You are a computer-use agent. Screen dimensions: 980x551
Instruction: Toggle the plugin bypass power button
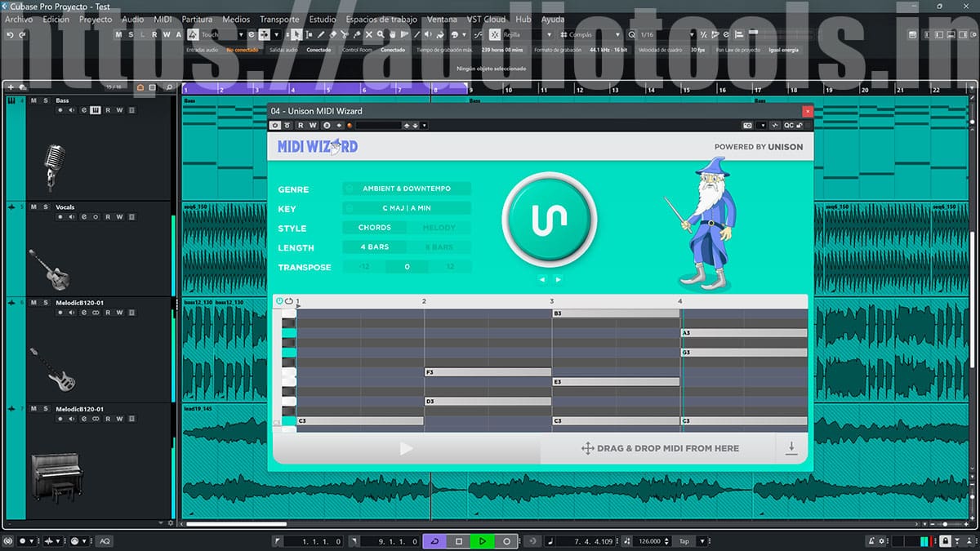click(275, 125)
